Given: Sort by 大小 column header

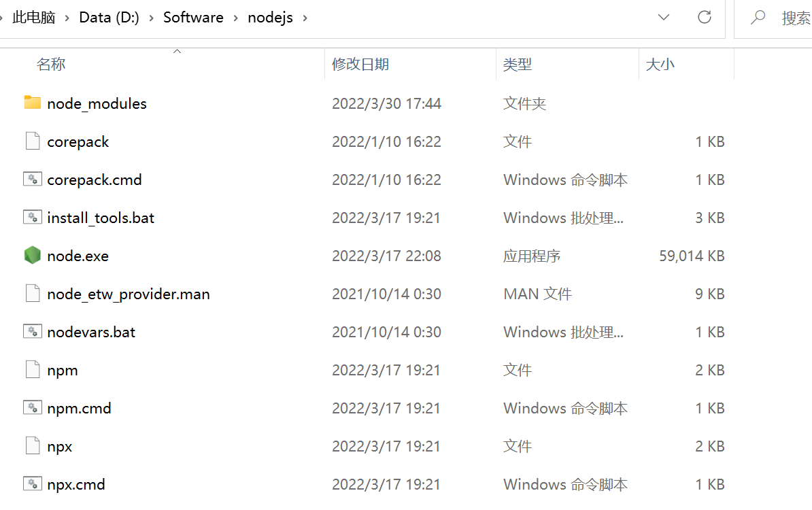Looking at the screenshot, I should (660, 64).
